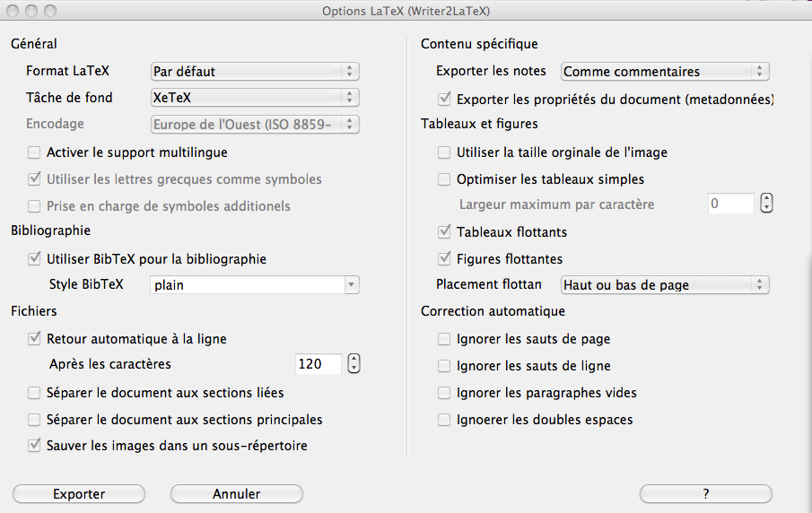
Task: Check Séparer le document aux sections liées
Action: click(x=35, y=393)
